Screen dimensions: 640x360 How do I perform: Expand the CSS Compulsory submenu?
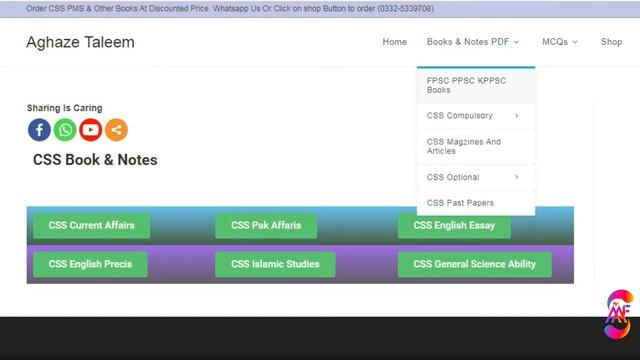pos(476,116)
